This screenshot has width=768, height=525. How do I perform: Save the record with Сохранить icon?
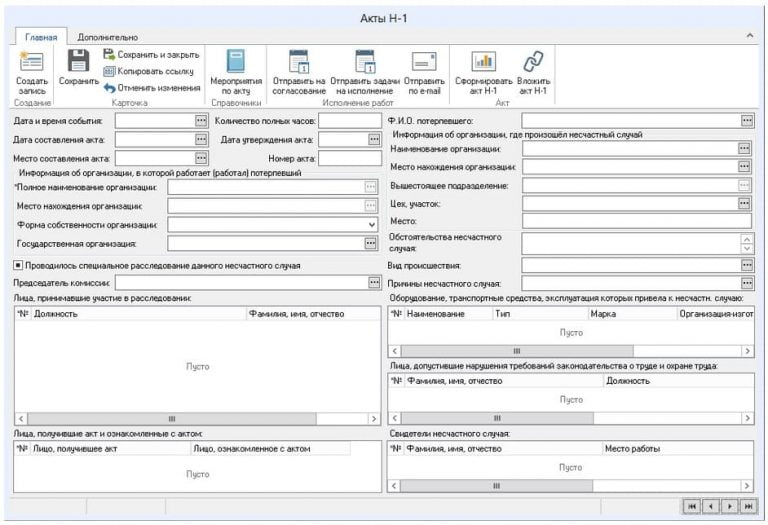[78, 61]
